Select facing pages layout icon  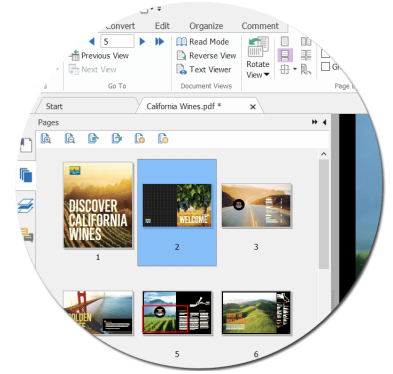(306, 41)
